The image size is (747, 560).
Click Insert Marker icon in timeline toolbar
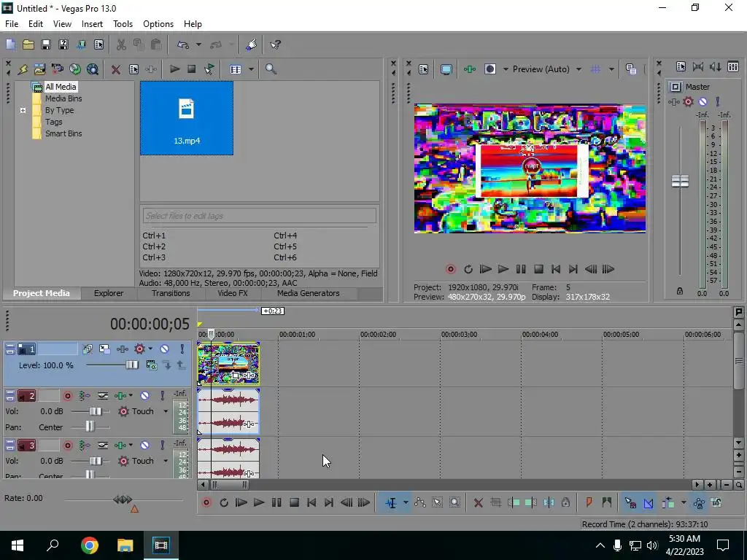589,503
